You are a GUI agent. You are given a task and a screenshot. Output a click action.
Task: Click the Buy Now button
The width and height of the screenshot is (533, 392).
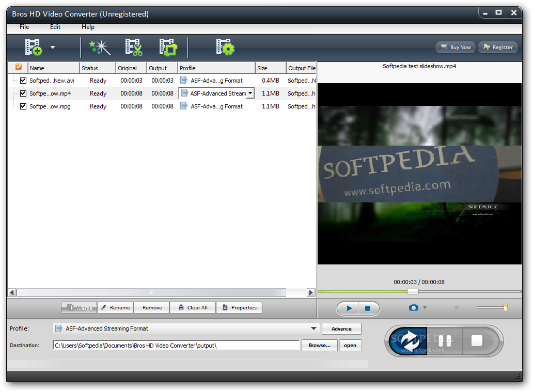tap(456, 48)
